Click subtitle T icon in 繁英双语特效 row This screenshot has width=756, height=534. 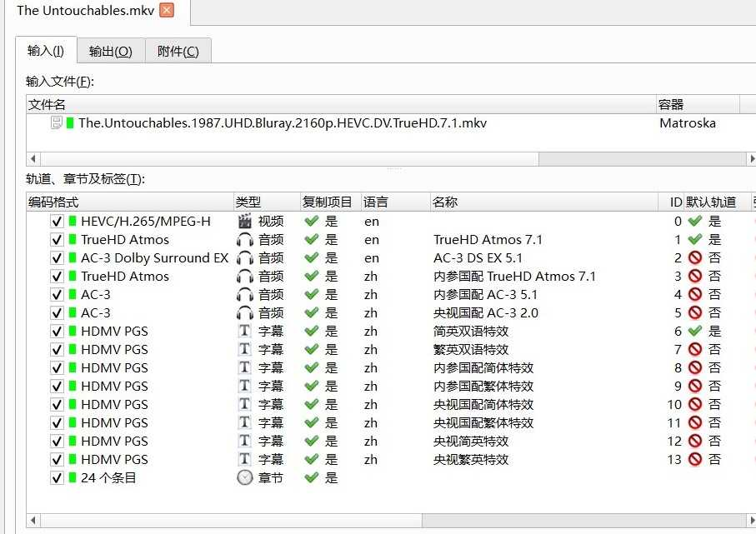tap(245, 349)
